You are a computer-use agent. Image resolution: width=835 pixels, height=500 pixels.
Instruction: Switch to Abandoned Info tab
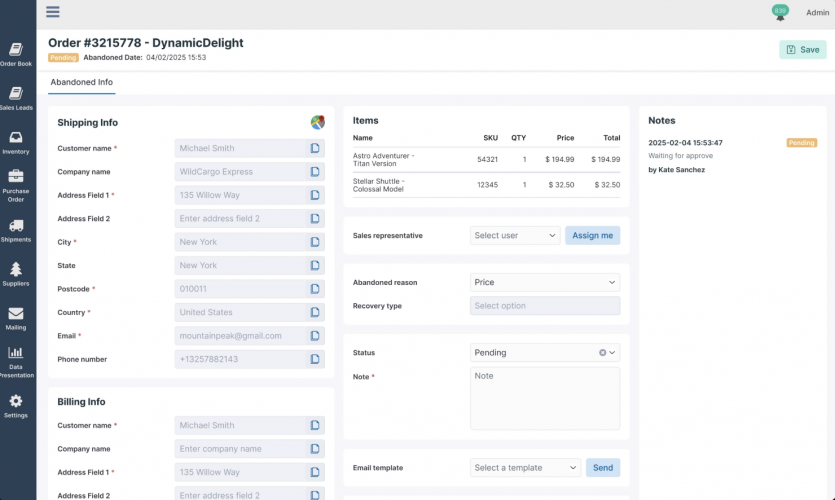coord(81,83)
